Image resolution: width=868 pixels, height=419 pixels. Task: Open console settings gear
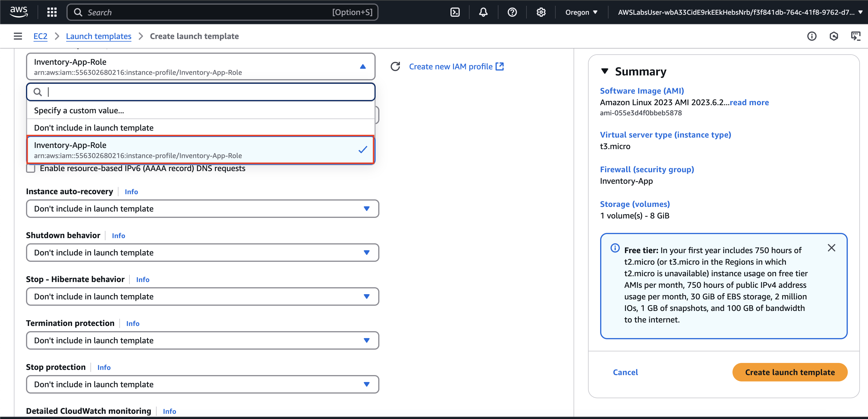pyautogui.click(x=541, y=12)
